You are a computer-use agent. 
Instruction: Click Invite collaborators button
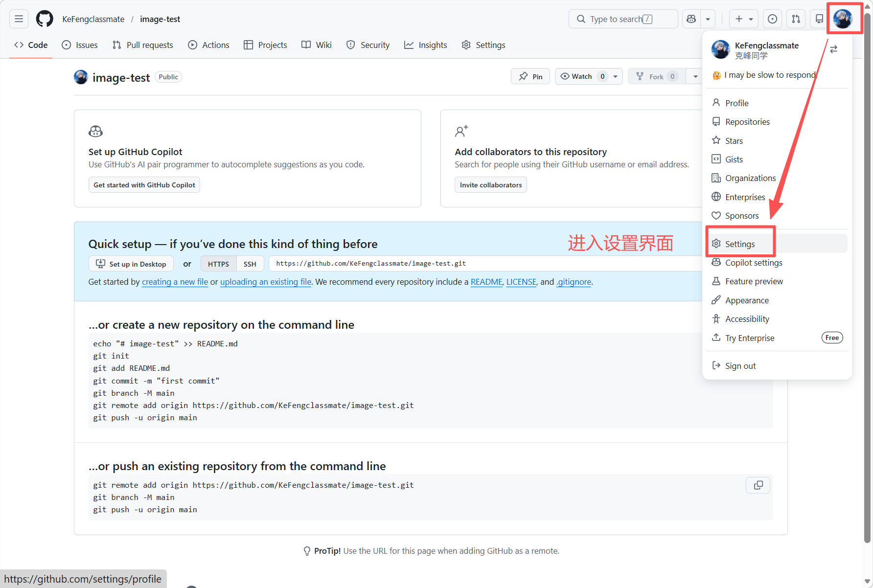click(491, 185)
